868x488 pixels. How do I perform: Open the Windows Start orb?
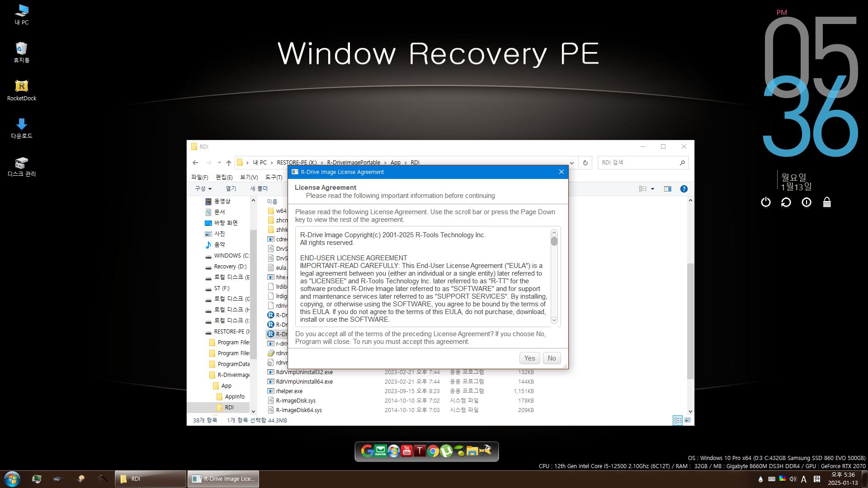(x=12, y=479)
